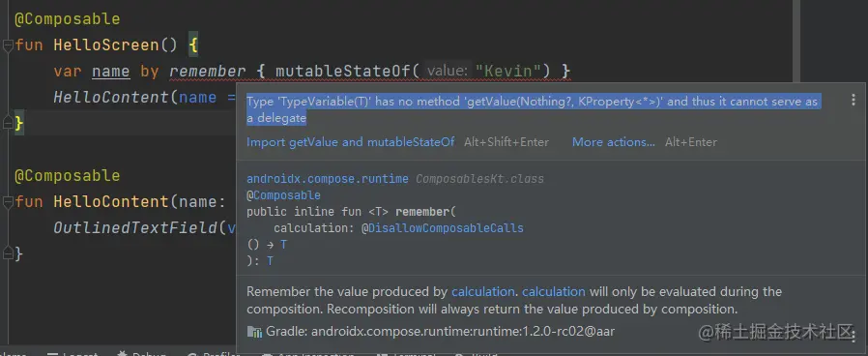Collapse the HelloContent function fold marker
Screen dimensions: 868x356
tap(7, 202)
